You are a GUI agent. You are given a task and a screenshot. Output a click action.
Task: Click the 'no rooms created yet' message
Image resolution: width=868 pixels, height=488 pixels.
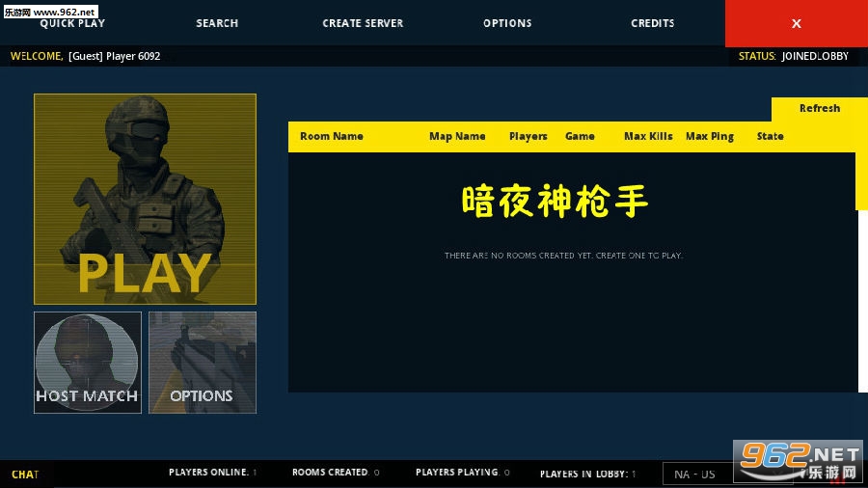click(x=563, y=255)
